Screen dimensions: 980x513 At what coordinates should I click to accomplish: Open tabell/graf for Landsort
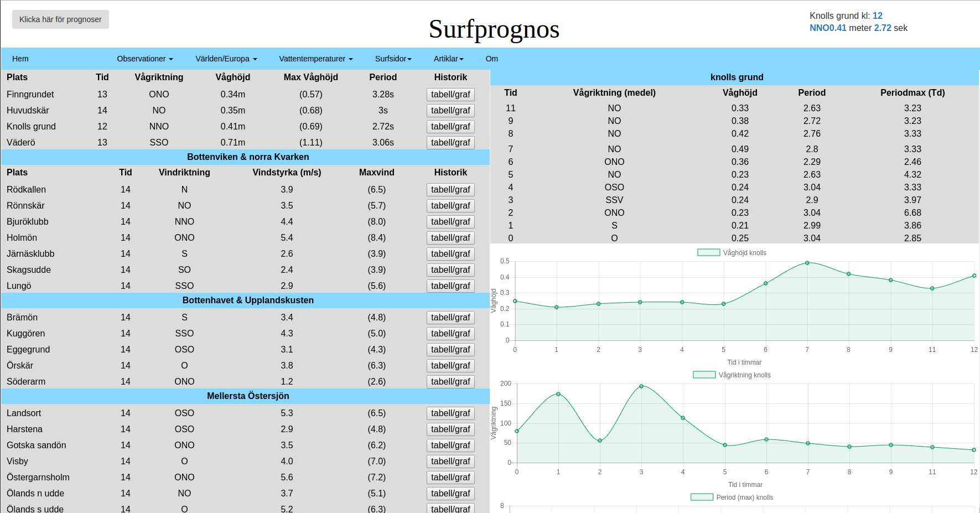tap(450, 413)
